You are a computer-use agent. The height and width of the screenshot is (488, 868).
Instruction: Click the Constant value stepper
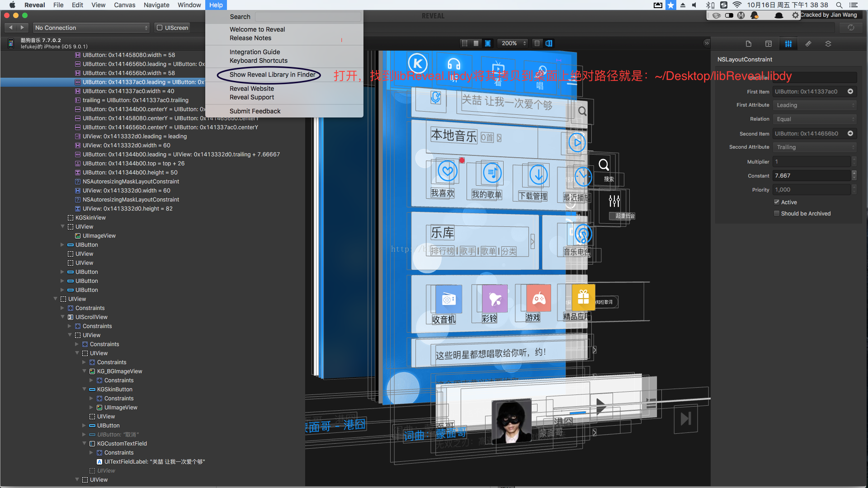click(x=854, y=176)
